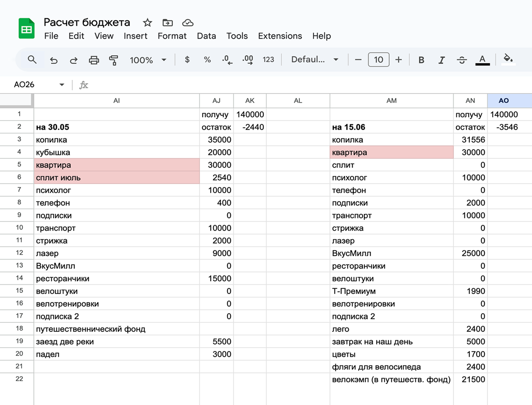Viewport: 532px width, 405px height.
Task: Open the fill color picker
Action: click(508, 59)
